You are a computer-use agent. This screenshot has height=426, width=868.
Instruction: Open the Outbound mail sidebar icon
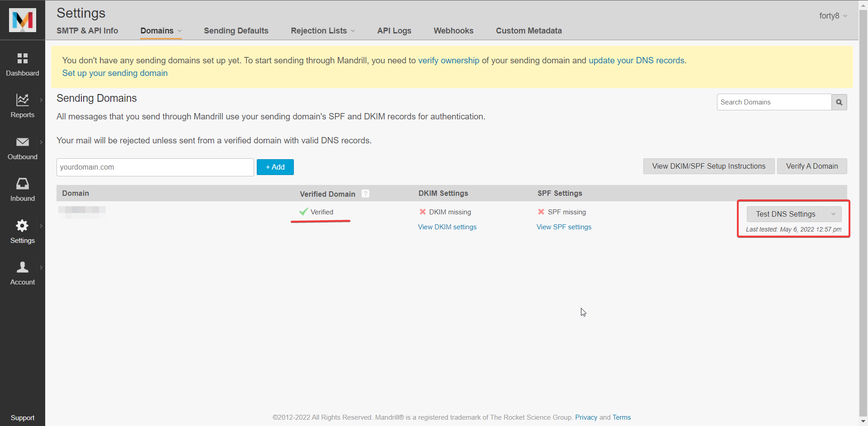click(x=23, y=142)
